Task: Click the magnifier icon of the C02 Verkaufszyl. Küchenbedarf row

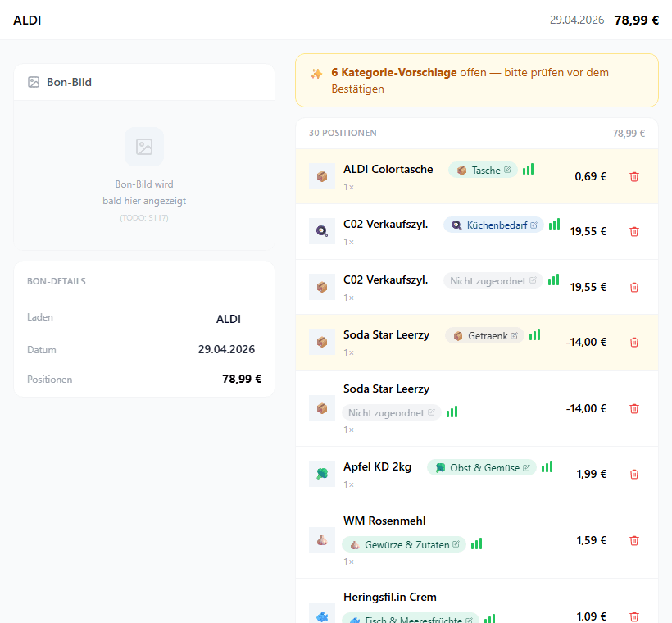Action: (x=322, y=231)
